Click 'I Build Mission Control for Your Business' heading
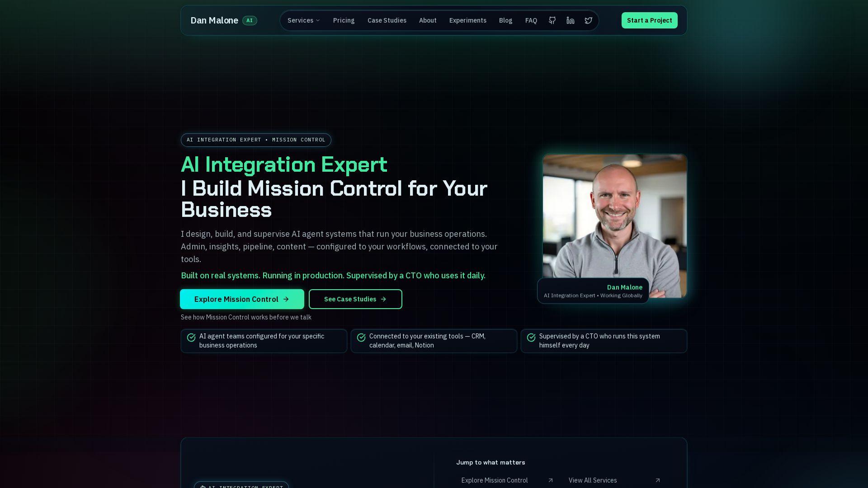The height and width of the screenshot is (488, 868). point(334,199)
